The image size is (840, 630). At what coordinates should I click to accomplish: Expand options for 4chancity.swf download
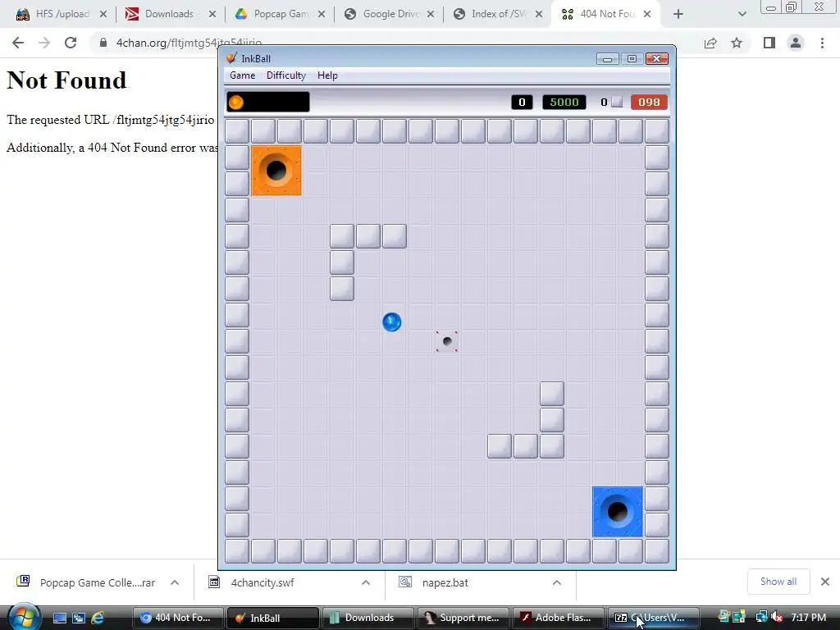click(366, 582)
